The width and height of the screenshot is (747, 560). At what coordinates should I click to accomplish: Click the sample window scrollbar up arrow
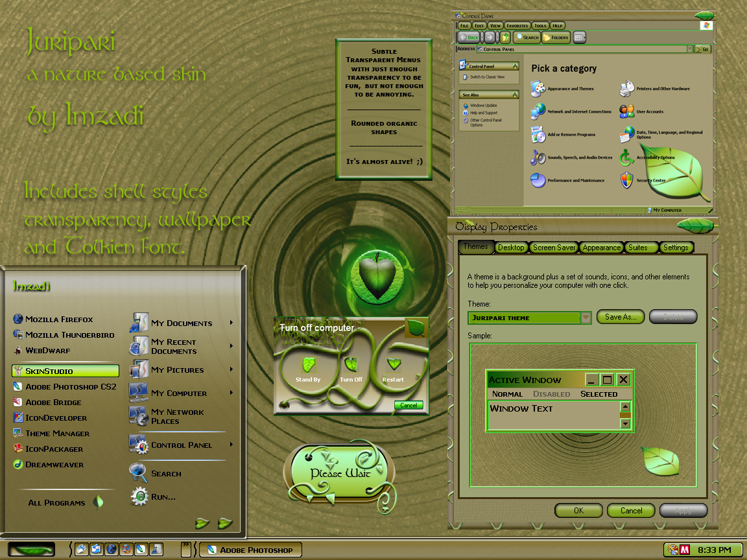625,406
